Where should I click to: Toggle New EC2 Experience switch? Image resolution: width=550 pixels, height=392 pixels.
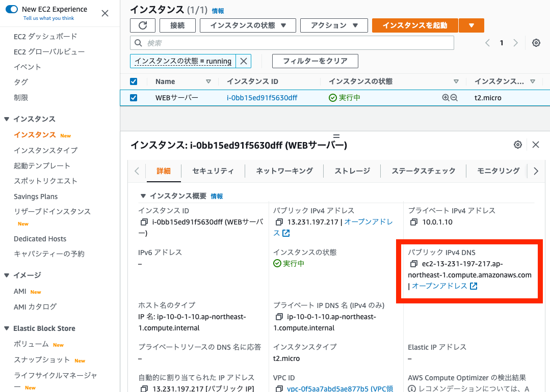pos(12,9)
